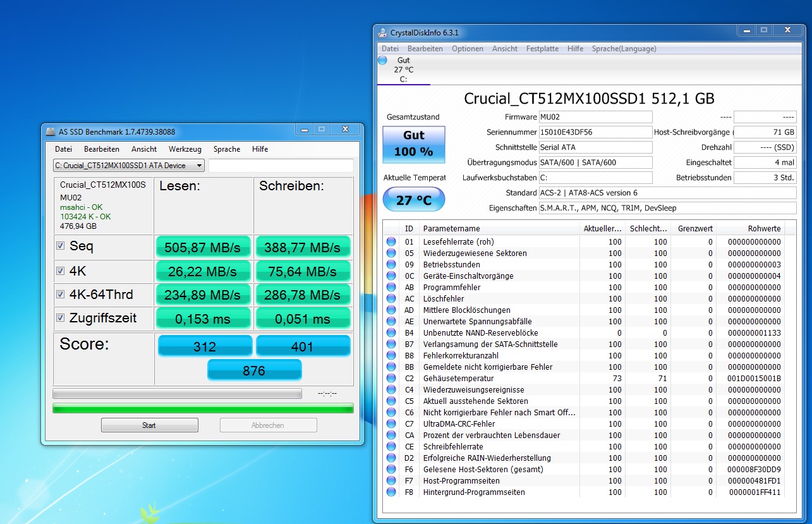Select the drive C: status orb in CrystalDiskInfo
812x524 pixels.
click(382, 61)
